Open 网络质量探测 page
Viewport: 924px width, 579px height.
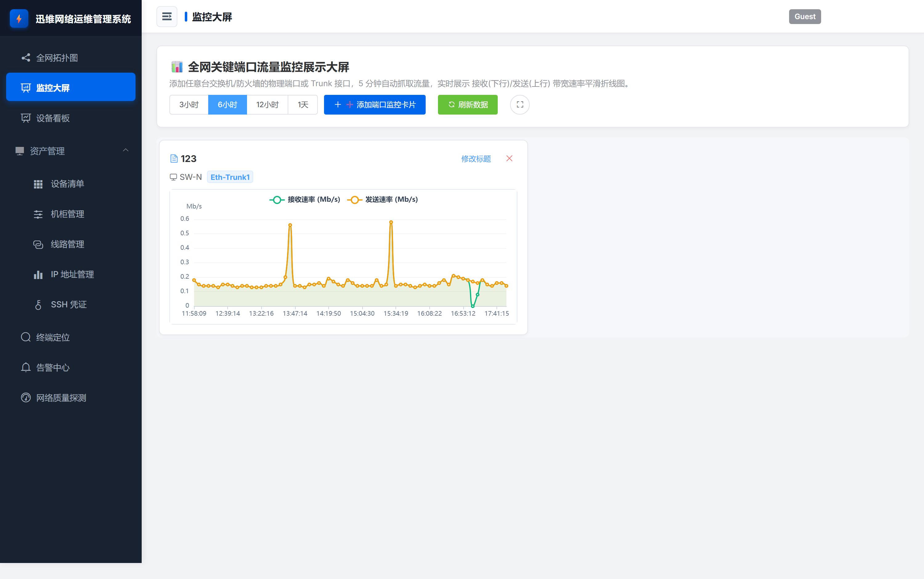71,398
